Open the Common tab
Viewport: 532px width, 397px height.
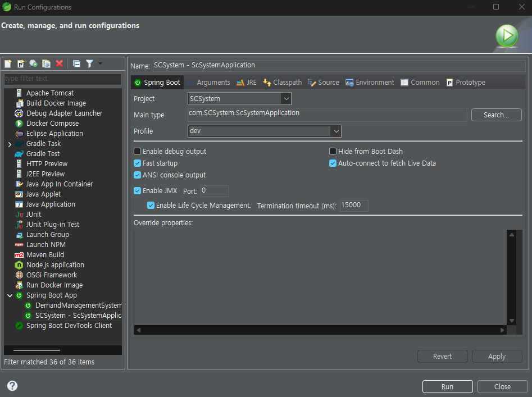tap(420, 83)
